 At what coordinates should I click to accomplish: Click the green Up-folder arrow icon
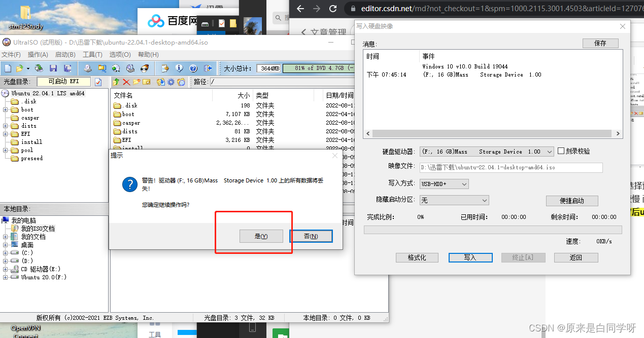[116, 82]
